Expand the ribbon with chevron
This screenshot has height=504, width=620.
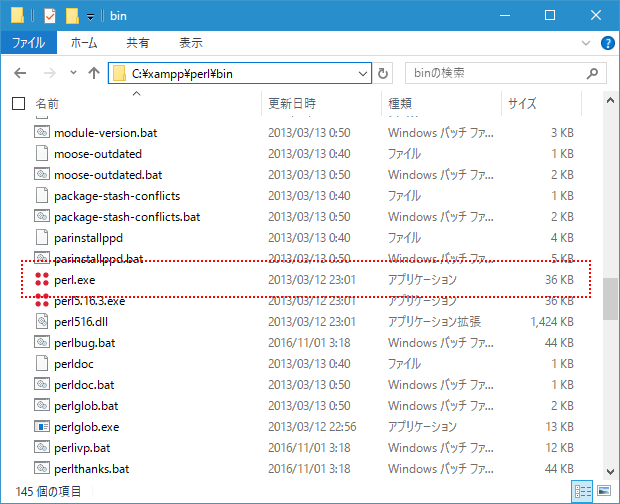pyautogui.click(x=586, y=43)
